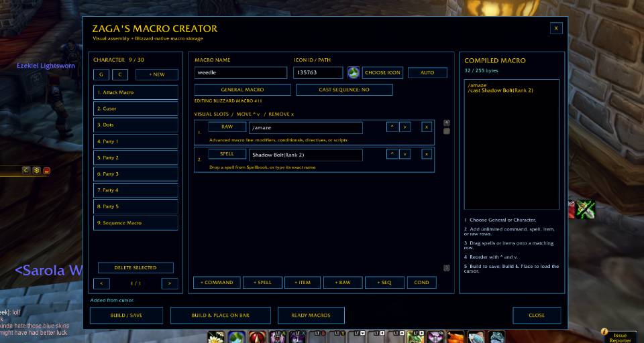Click the yellow gear icon beside the chat frame

coord(36,170)
